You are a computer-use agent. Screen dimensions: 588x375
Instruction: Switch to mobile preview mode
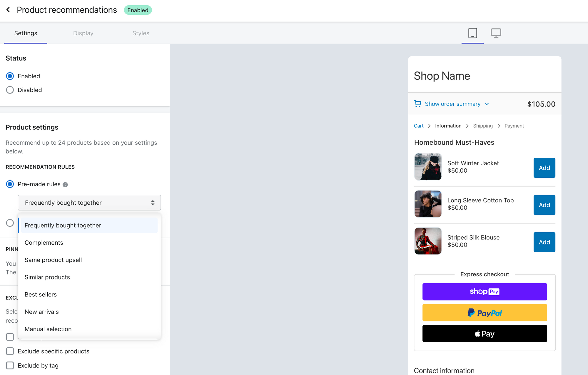click(x=472, y=33)
